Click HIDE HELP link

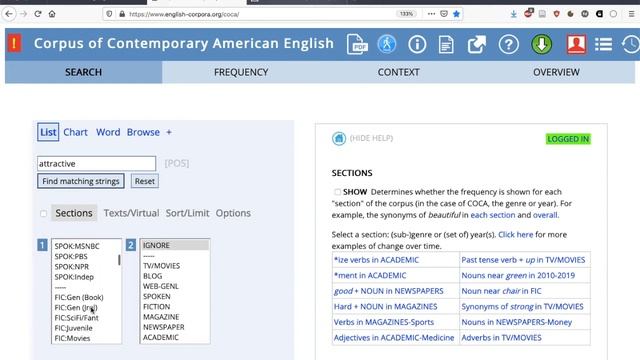pyautogui.click(x=371, y=138)
